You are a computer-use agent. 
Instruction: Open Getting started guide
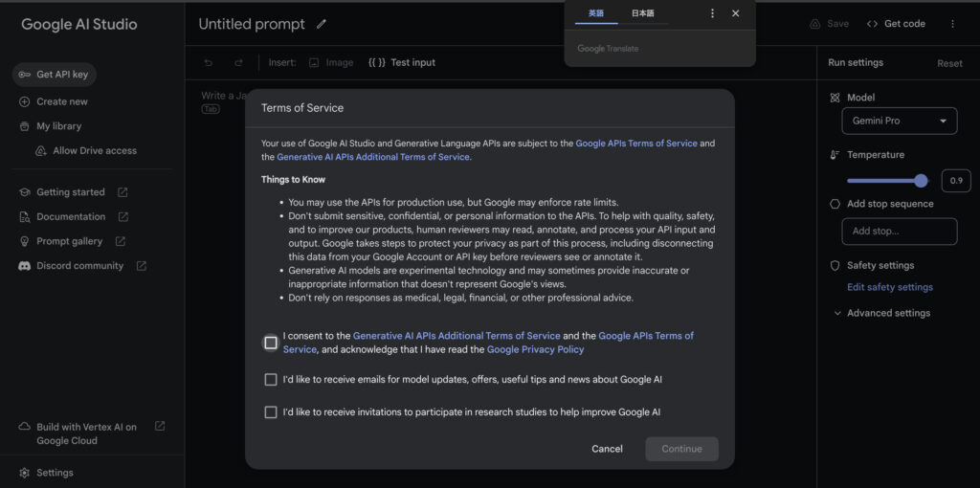point(71,192)
